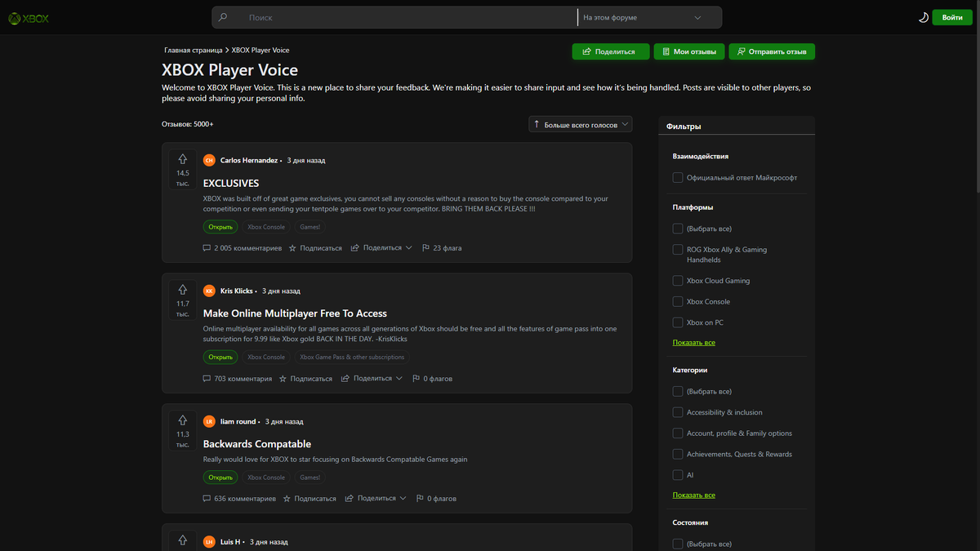Viewport: 980px width, 551px height.
Task: Open 2 005 comments on EXCLUSIVES
Action: click(242, 248)
